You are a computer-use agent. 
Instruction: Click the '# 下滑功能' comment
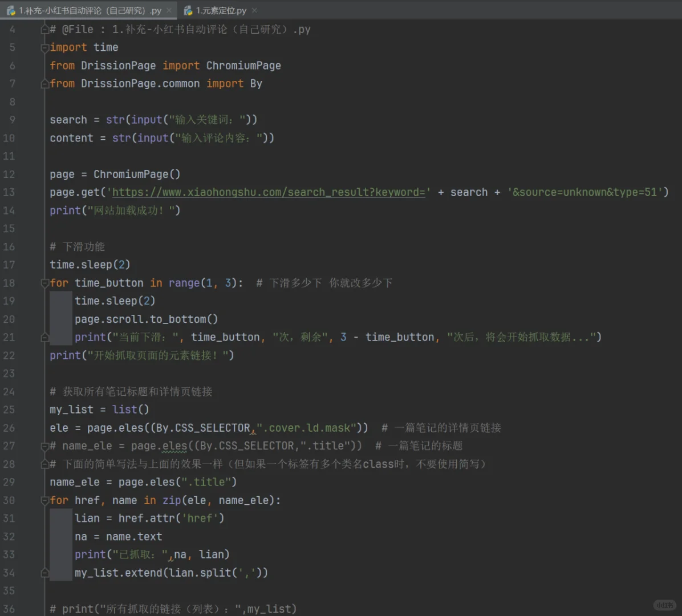(77, 247)
